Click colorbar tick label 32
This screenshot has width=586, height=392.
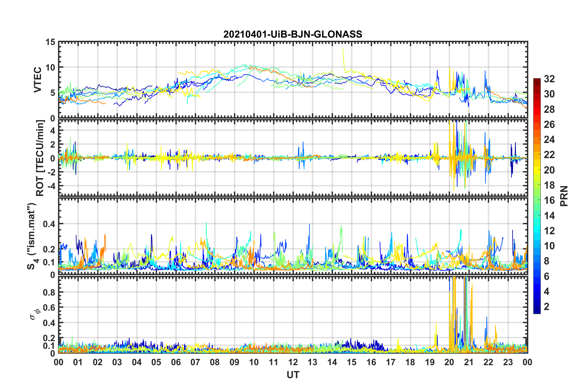click(549, 79)
